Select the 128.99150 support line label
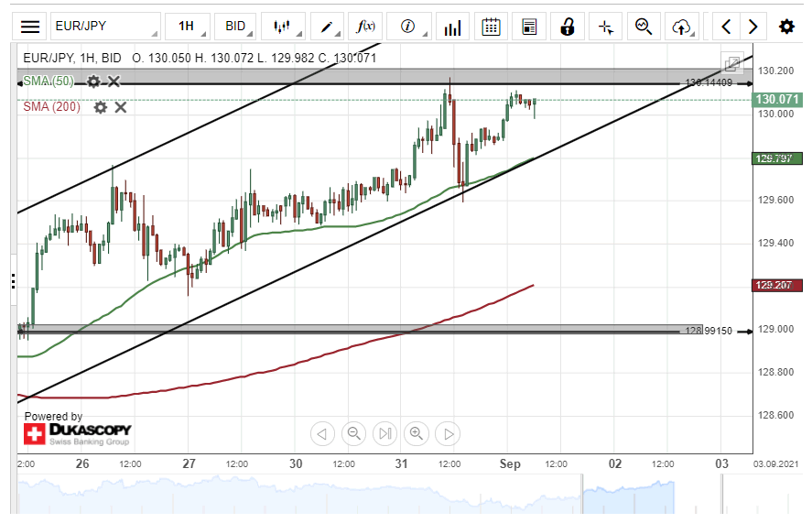 click(x=709, y=331)
